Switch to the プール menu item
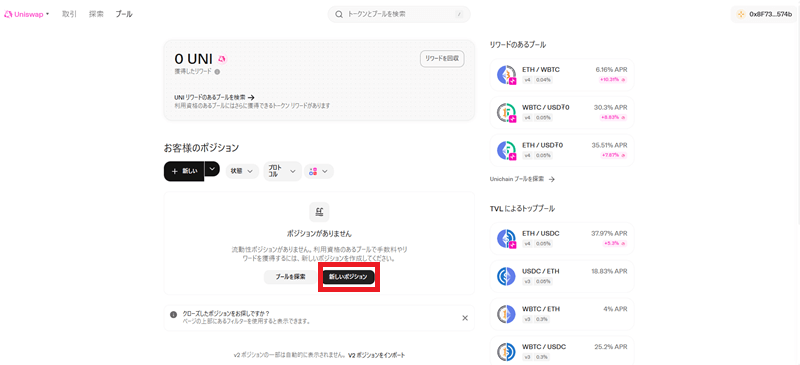Image resolution: width=800 pixels, height=365 pixels. point(124,14)
